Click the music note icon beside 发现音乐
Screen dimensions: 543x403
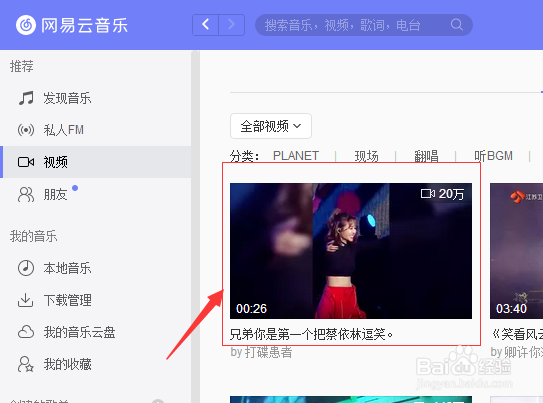coord(26,98)
